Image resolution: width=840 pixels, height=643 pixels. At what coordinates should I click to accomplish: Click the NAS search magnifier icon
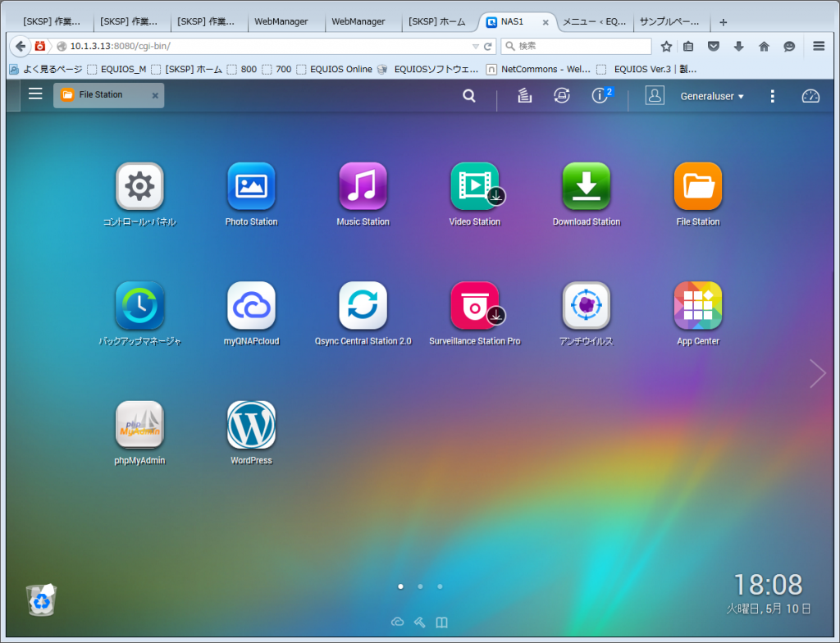click(x=469, y=96)
